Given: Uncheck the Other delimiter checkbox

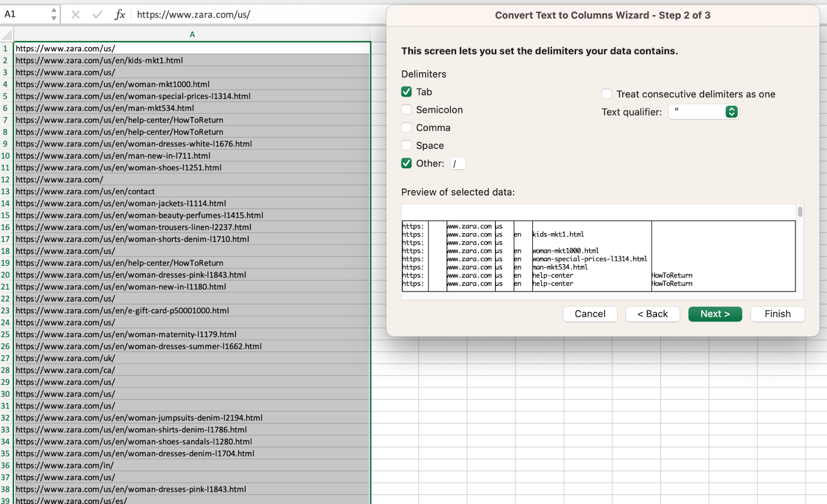Looking at the screenshot, I should point(407,163).
